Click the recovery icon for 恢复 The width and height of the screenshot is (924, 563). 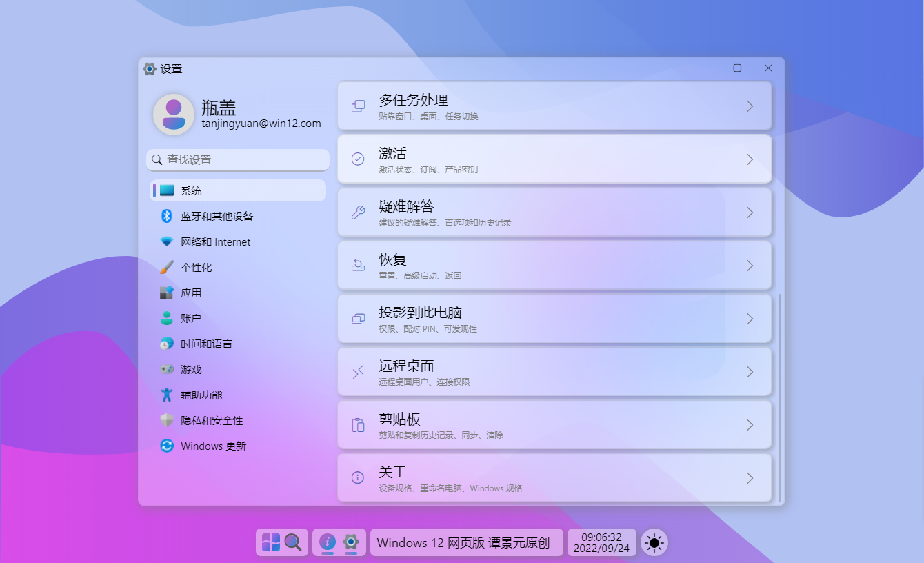(x=358, y=266)
